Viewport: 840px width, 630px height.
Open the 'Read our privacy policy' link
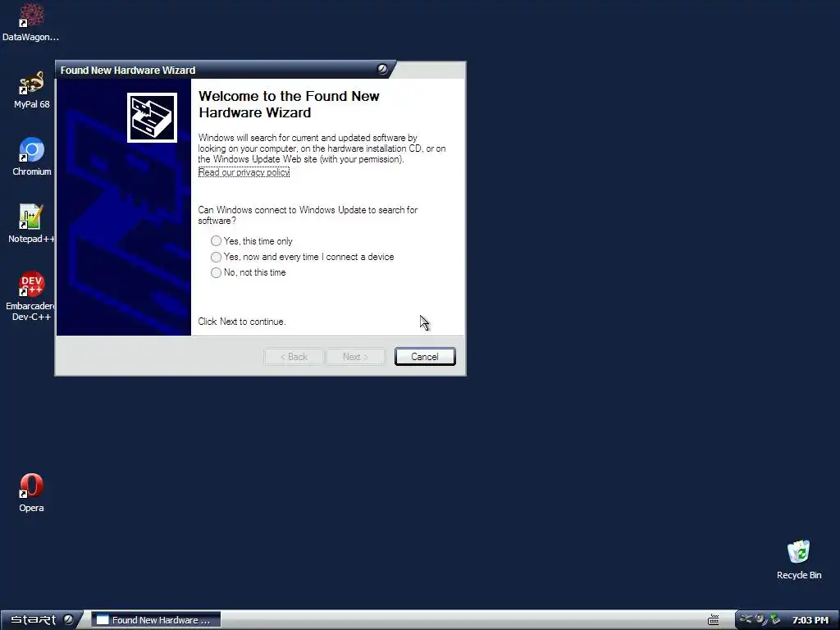(x=244, y=172)
